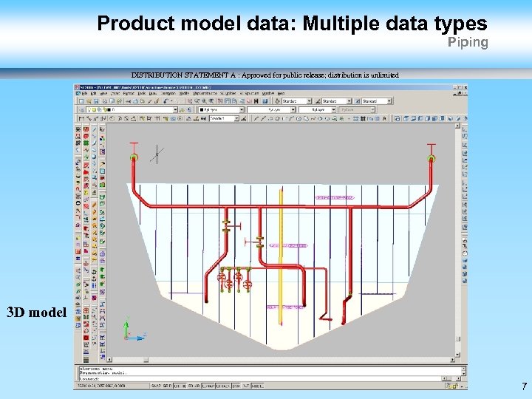The width and height of the screenshot is (532, 399).
Task: Open the SC Structure menu
Action: (x=249, y=93)
